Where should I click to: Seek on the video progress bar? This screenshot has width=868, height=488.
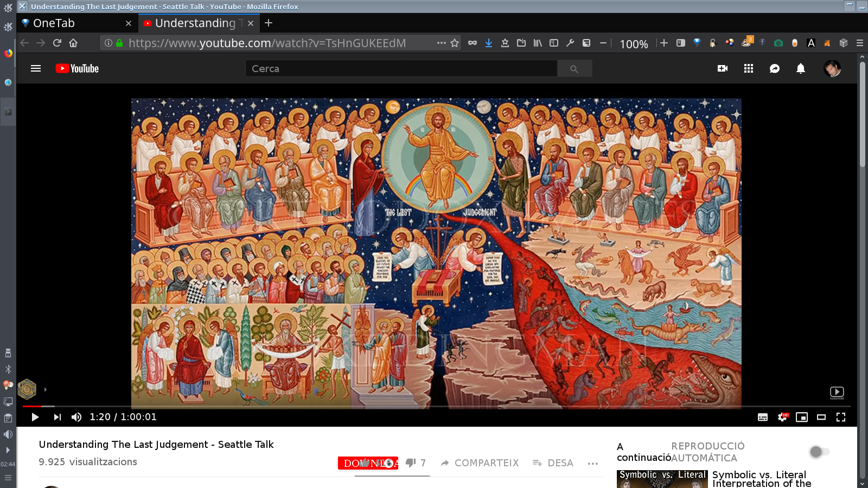pos(436,406)
